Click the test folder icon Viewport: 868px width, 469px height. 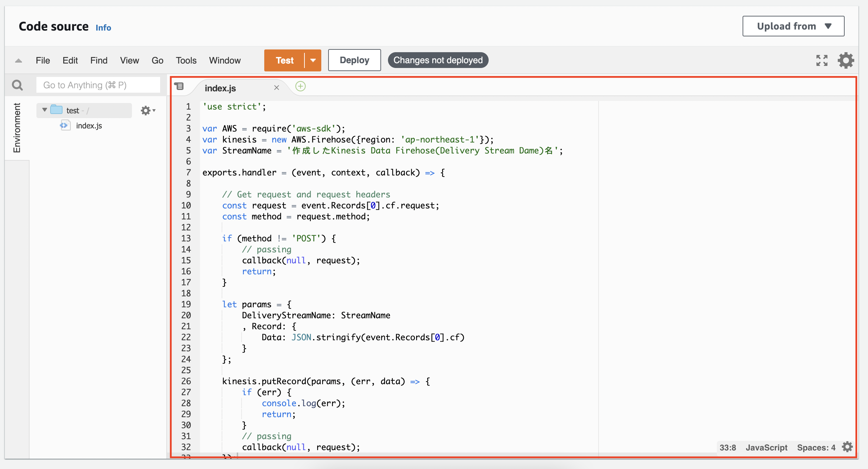pyautogui.click(x=56, y=110)
